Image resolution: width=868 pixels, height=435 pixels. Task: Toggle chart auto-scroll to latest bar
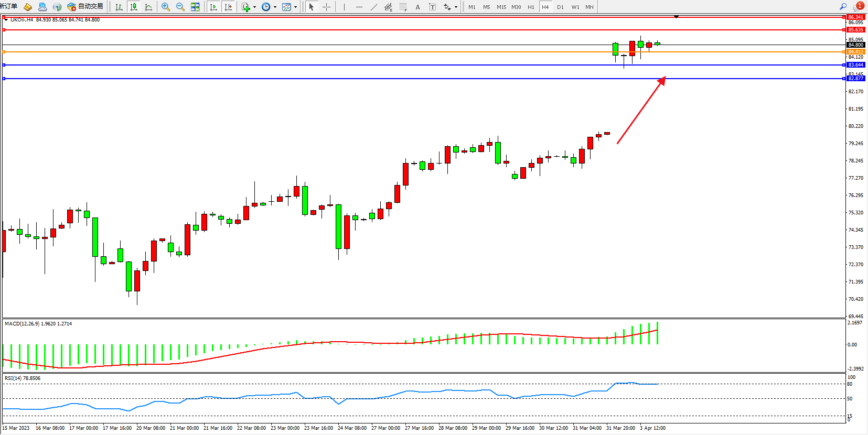click(213, 7)
